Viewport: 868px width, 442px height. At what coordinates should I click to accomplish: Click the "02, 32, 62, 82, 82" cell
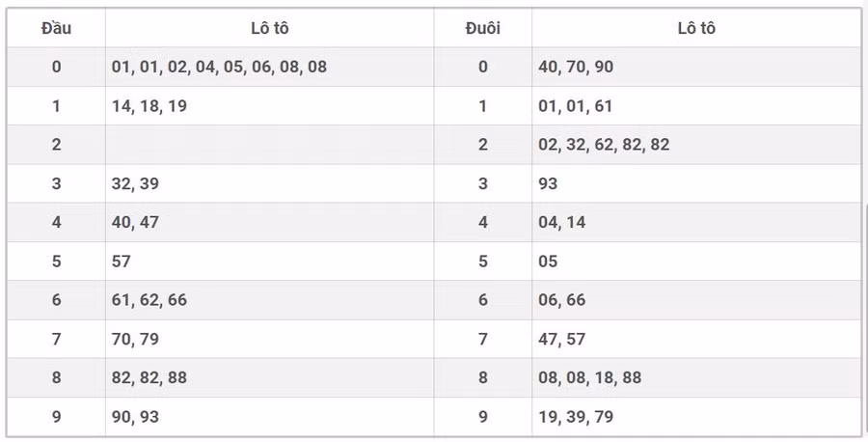tap(604, 145)
